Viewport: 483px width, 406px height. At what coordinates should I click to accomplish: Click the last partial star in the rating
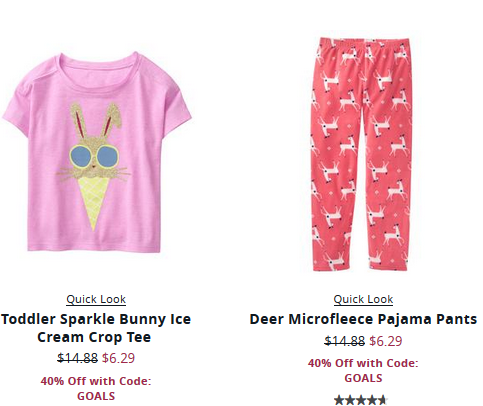(382, 400)
